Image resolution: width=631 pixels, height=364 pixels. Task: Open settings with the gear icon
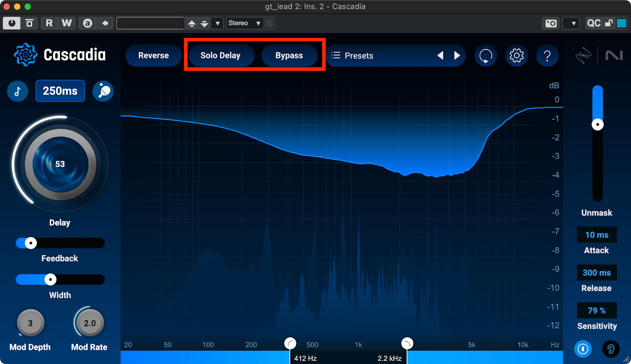coord(517,56)
